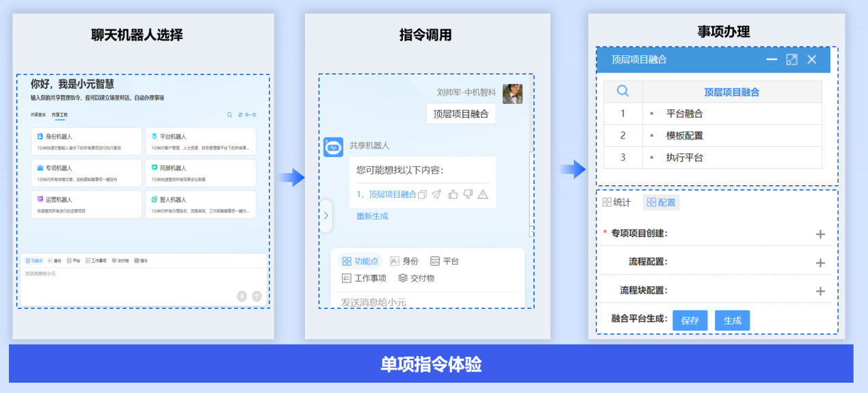Expand 流程块配置 with its plus icon
This screenshot has width=868, height=393.
[x=820, y=292]
